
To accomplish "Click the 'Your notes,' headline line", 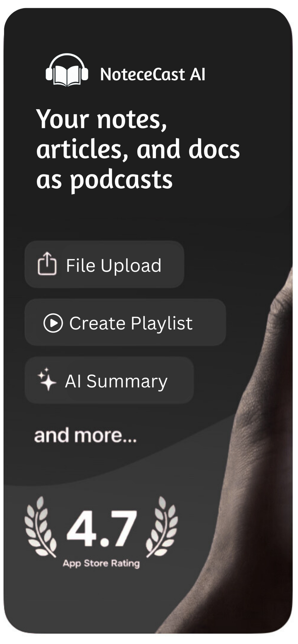I will click(102, 120).
